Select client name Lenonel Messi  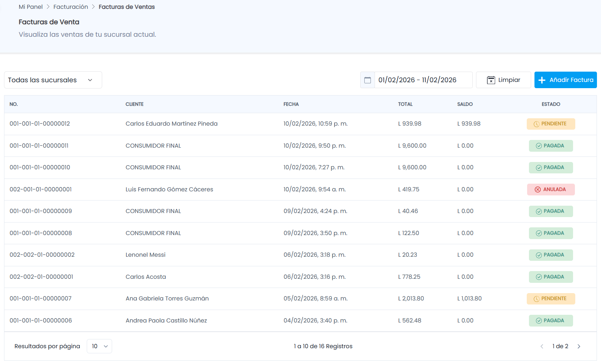pyautogui.click(x=146, y=255)
